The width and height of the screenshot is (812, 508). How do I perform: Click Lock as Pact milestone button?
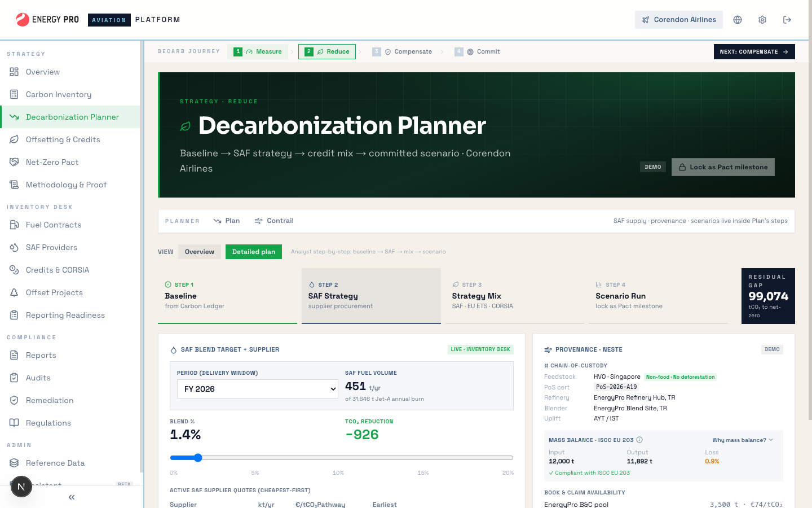pyautogui.click(x=723, y=167)
